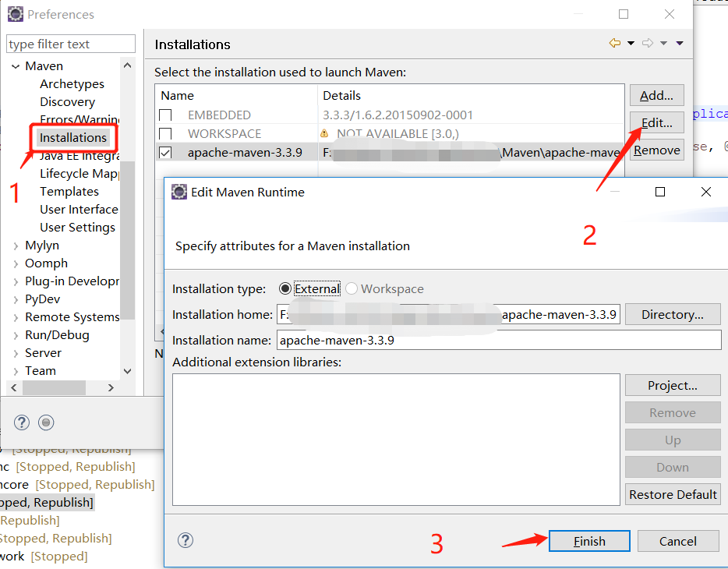Screen dimensions: 728x569
Task: Click the Installation name field
Action: click(499, 340)
